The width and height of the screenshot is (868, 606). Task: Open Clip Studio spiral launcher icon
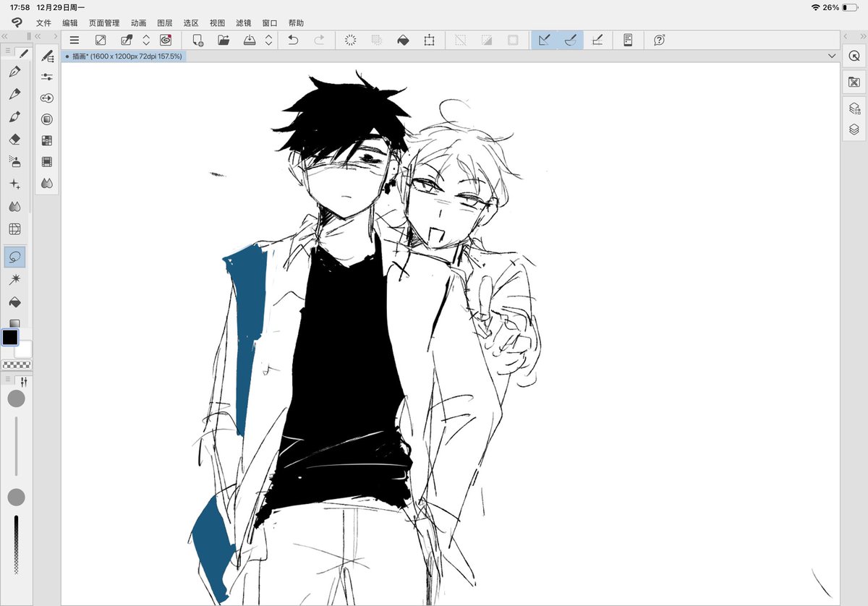tap(166, 40)
